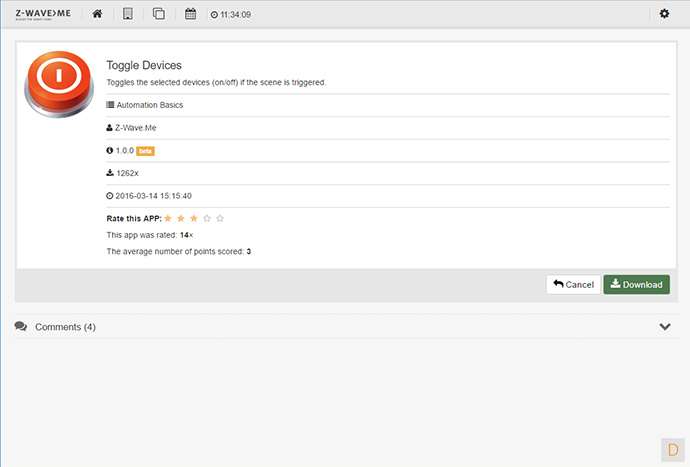The width and height of the screenshot is (690, 467).
Task: Rate the app one star
Action: tap(168, 218)
